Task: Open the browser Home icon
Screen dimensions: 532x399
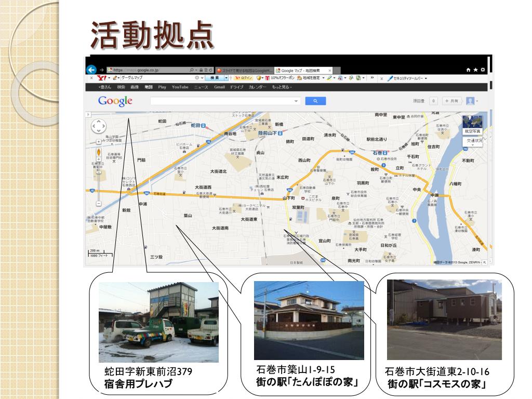Action: click(x=468, y=70)
